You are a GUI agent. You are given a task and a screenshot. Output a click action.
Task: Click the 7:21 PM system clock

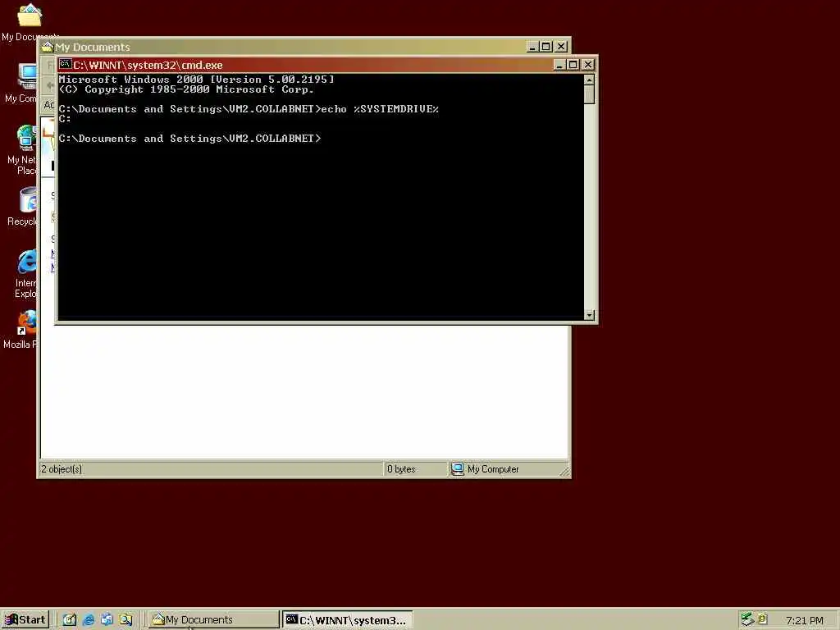point(804,620)
